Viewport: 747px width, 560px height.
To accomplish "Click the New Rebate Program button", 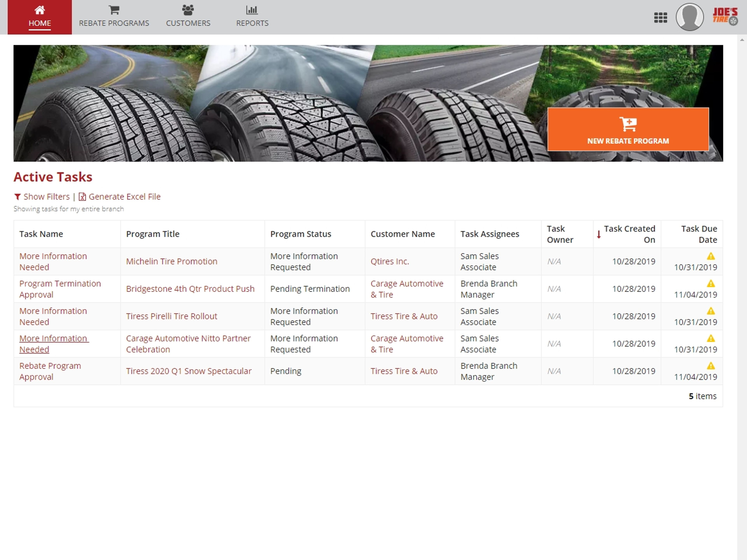I will (x=628, y=129).
